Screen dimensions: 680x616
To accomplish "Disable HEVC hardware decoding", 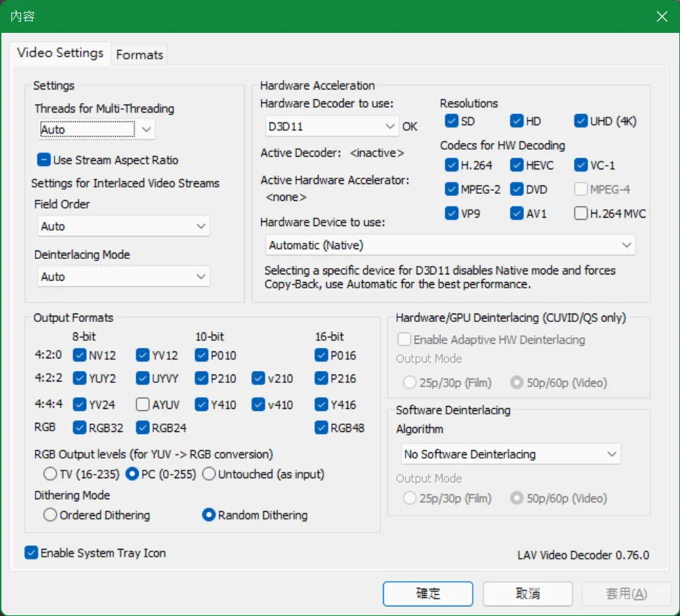I will (x=517, y=166).
